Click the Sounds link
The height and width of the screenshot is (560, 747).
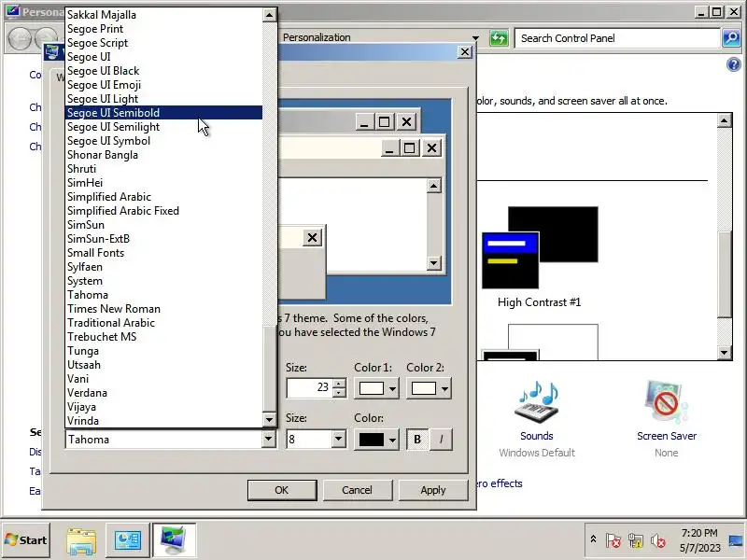(536, 436)
